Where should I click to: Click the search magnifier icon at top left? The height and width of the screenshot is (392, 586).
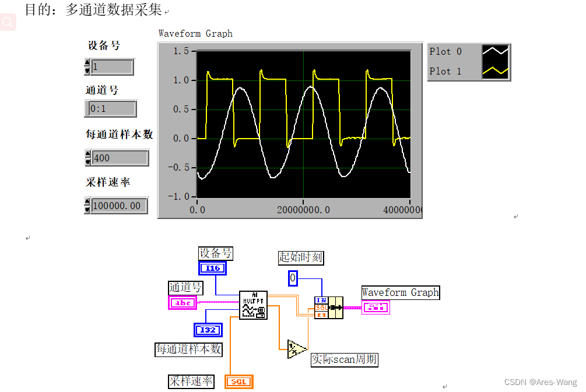8,22
